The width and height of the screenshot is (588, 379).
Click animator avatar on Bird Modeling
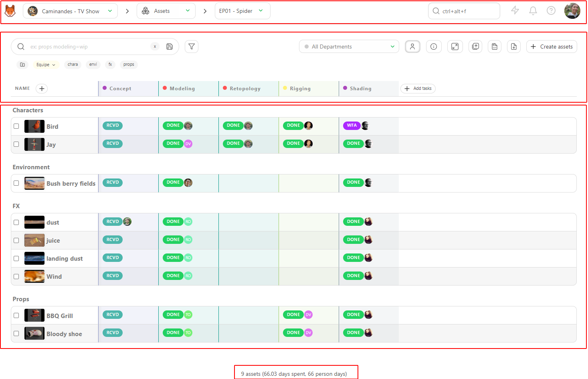(x=188, y=126)
